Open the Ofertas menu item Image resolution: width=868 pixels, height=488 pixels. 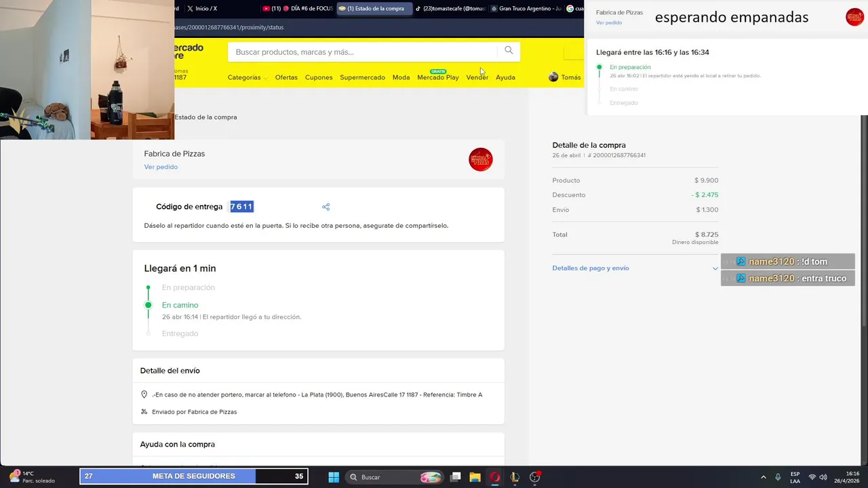pos(286,77)
